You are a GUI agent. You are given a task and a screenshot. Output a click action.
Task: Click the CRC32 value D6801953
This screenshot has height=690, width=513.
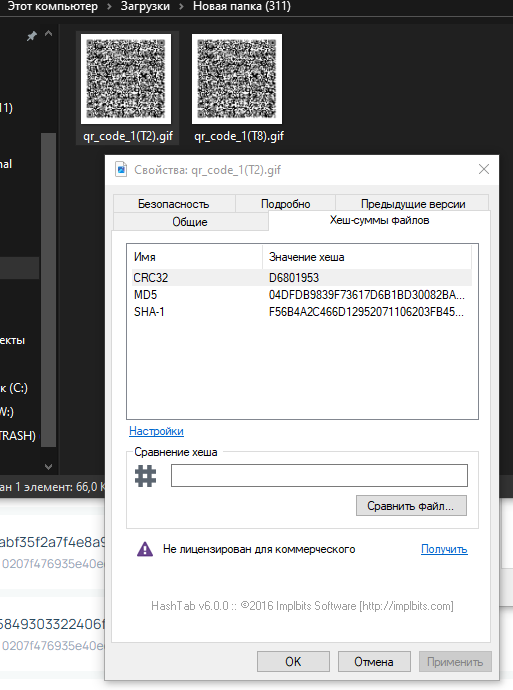click(x=294, y=278)
